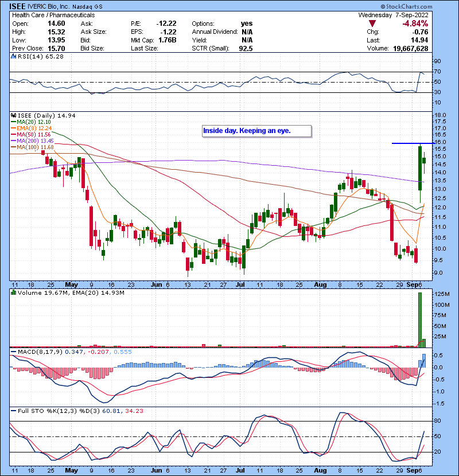
Task: Click the 125M label on volume axis
Action: pos(442,294)
